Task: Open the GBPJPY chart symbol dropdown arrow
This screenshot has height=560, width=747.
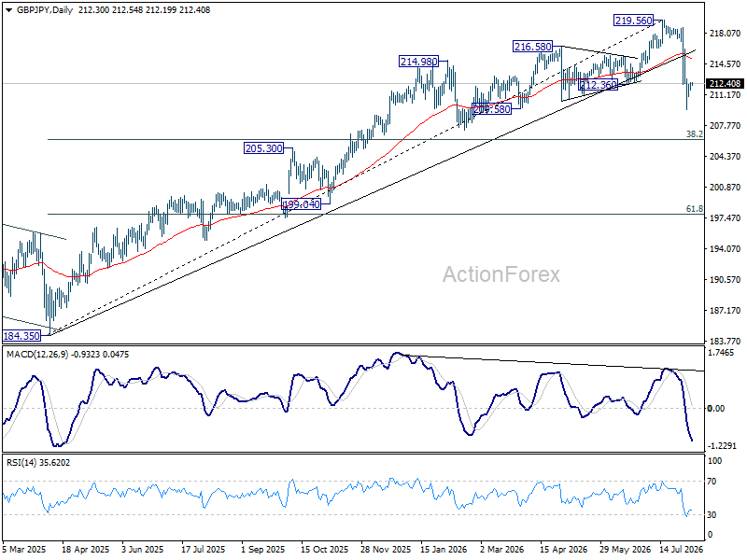Action: [x=9, y=10]
